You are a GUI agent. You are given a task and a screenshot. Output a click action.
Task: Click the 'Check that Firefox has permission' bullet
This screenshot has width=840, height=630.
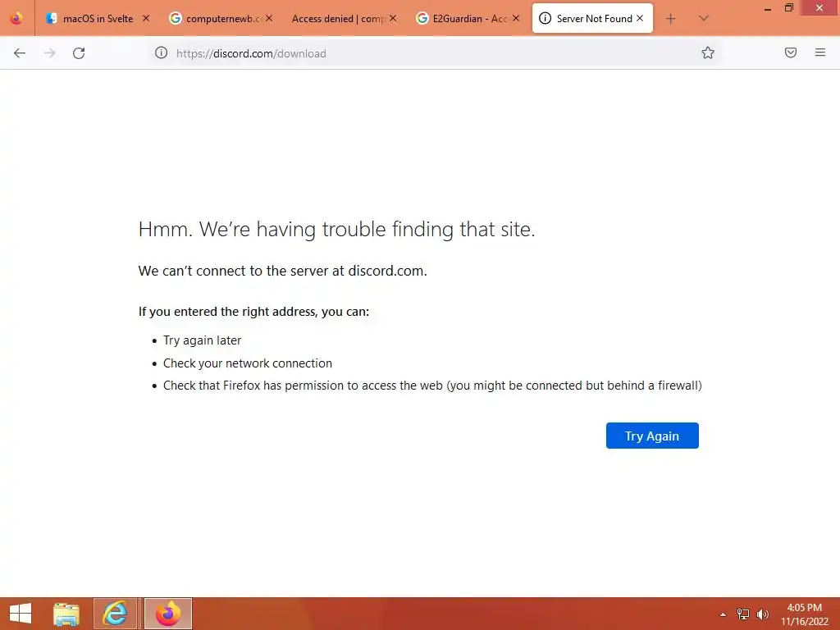click(432, 386)
